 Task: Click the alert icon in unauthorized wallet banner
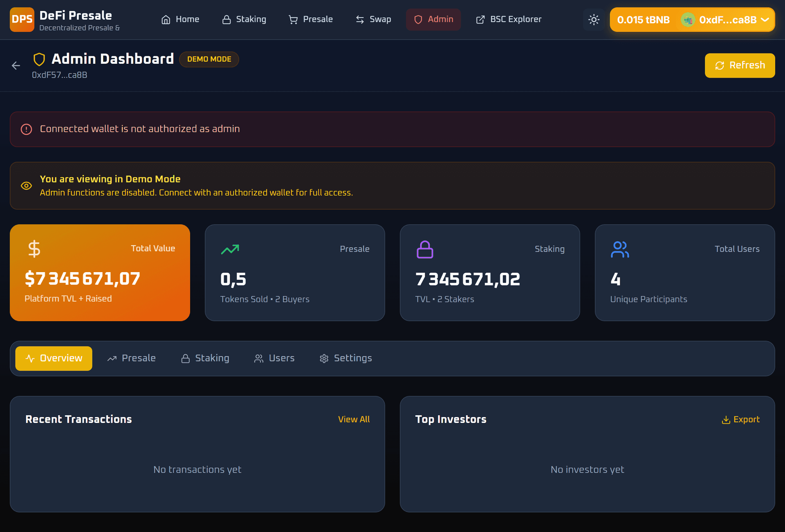coord(26,130)
